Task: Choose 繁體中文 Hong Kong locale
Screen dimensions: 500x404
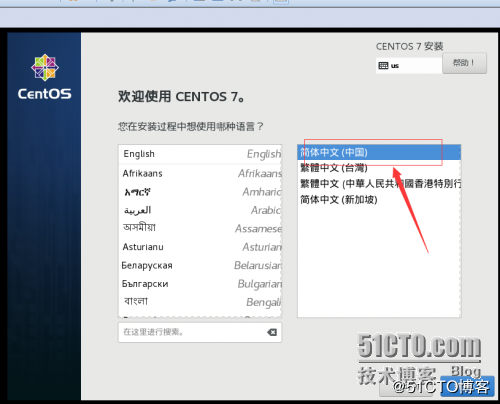Action: click(379, 183)
